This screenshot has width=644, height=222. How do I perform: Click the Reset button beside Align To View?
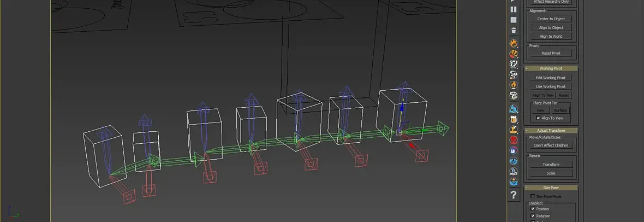(x=564, y=95)
